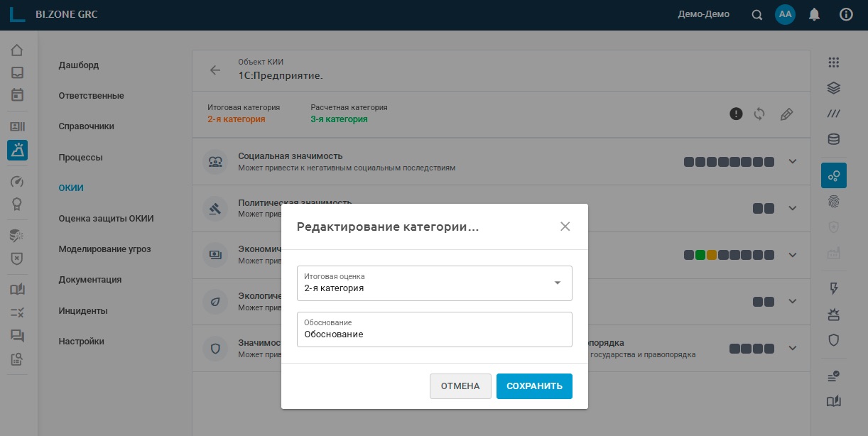Click the info icon in header
This screenshot has width=868, height=436.
(x=846, y=15)
